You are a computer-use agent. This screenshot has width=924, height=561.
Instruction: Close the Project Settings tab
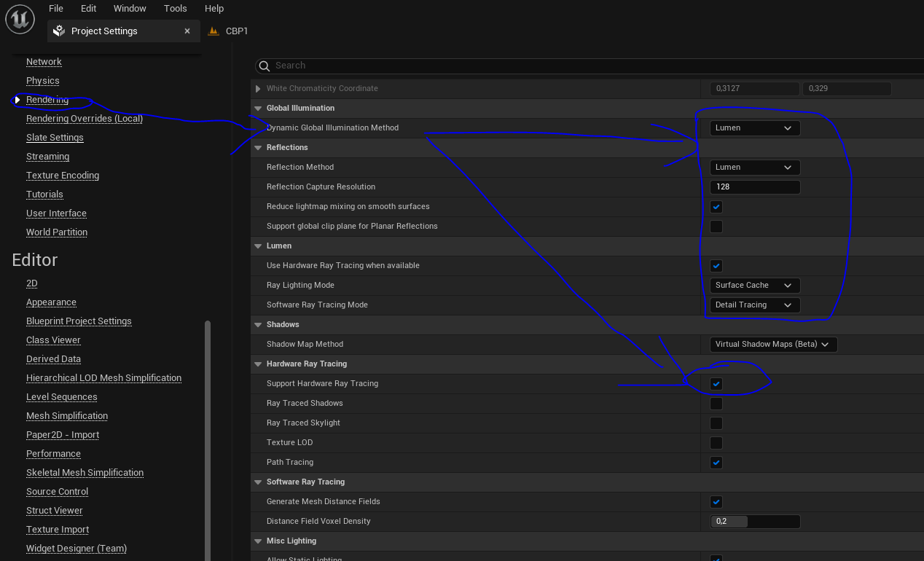click(x=187, y=31)
